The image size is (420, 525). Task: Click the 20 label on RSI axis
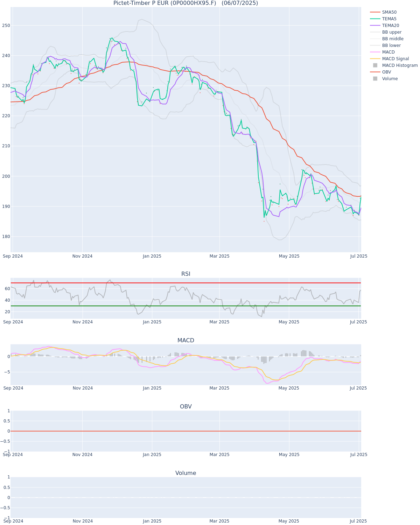pyautogui.click(x=7, y=312)
